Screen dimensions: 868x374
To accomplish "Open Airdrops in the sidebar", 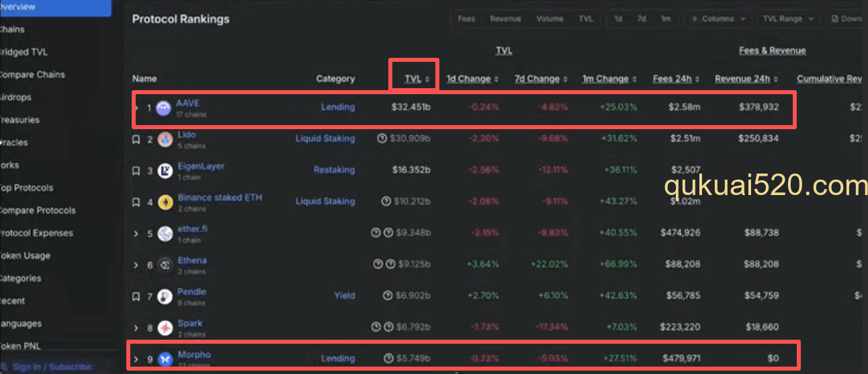I will 15,97.
